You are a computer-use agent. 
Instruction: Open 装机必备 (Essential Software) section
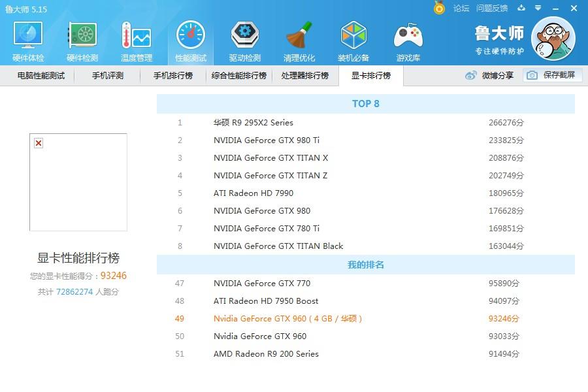pos(353,39)
